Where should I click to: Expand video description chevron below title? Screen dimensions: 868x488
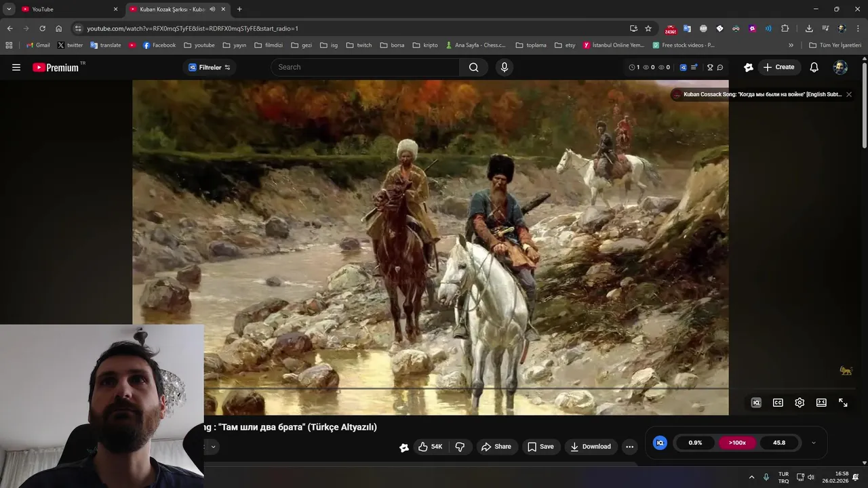click(212, 447)
